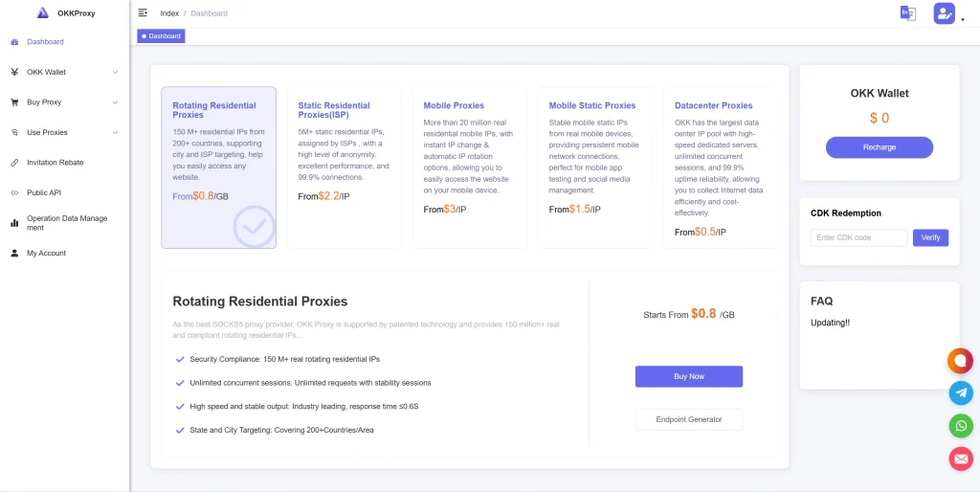The width and height of the screenshot is (980, 492).
Task: Select the Datacenter Proxies card
Action: coord(720,168)
